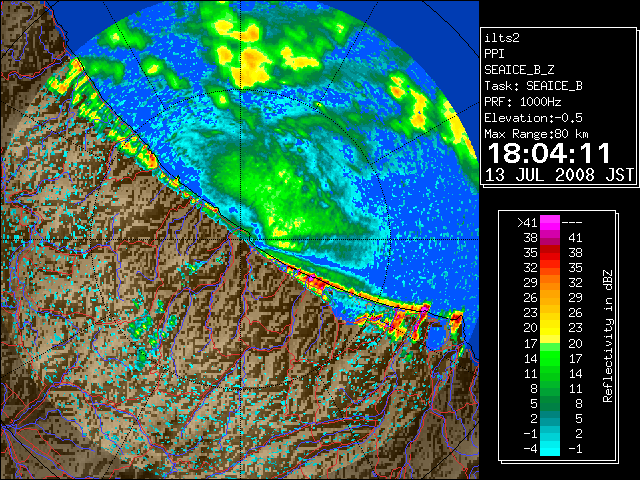Select the '13 JUL 2008 JST' date

(x=559, y=175)
